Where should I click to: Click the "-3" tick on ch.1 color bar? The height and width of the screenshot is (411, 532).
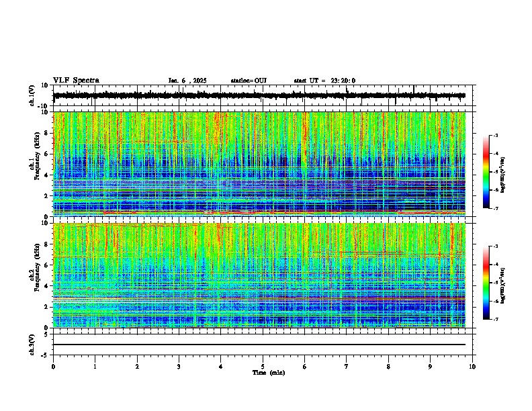(496, 135)
